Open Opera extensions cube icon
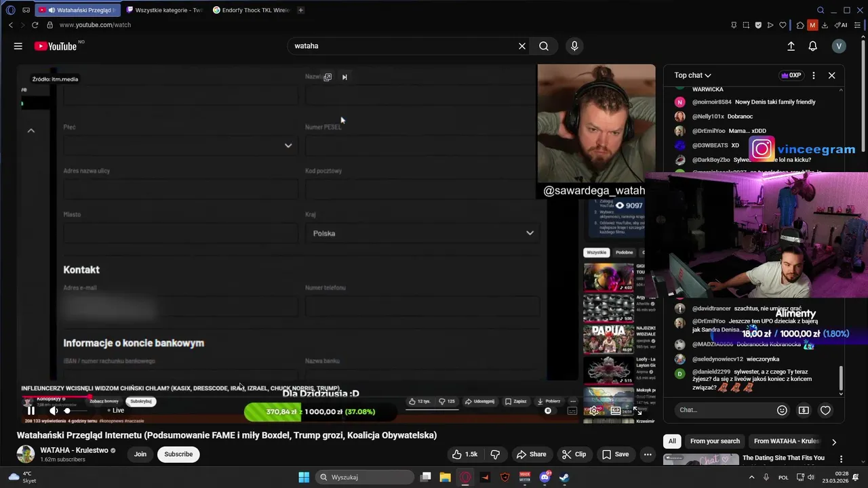 [x=800, y=25]
